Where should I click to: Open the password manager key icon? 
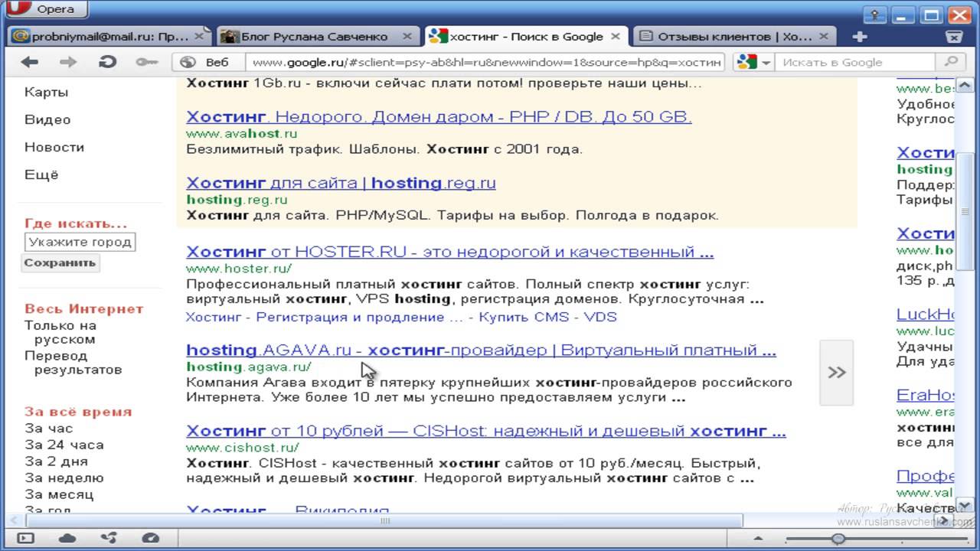click(145, 62)
